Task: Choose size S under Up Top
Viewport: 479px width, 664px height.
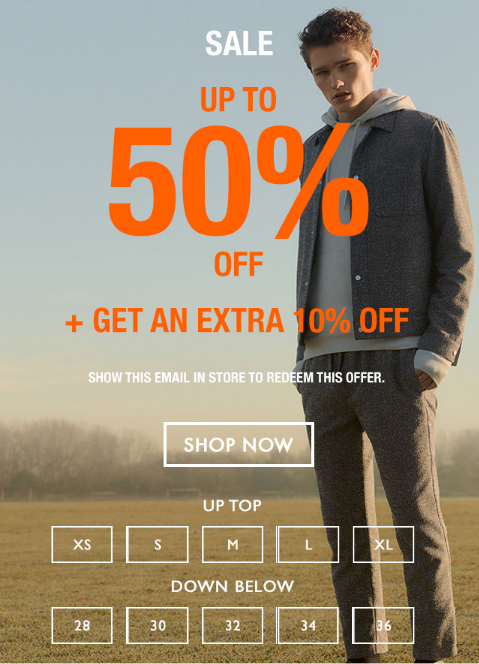Action: pyautogui.click(x=157, y=544)
